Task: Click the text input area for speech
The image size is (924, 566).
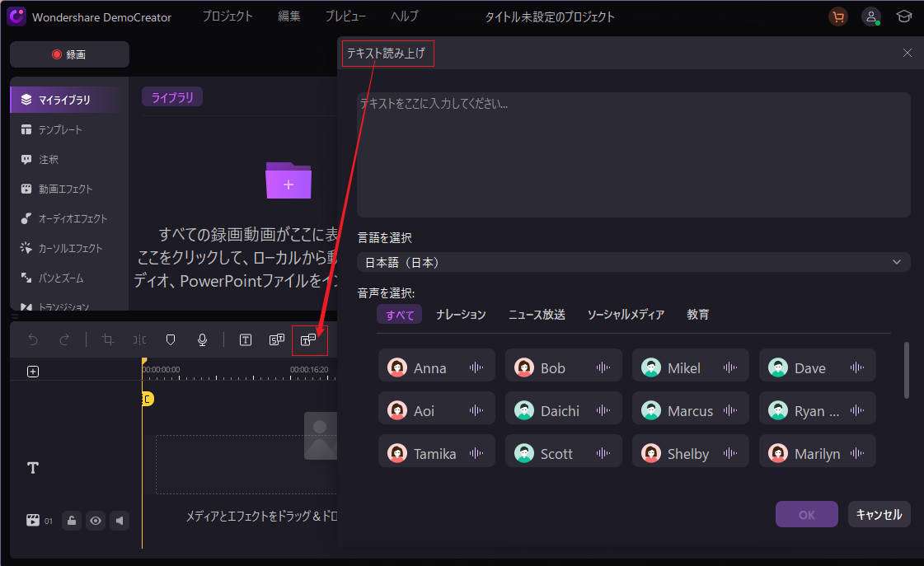Action: [x=633, y=155]
